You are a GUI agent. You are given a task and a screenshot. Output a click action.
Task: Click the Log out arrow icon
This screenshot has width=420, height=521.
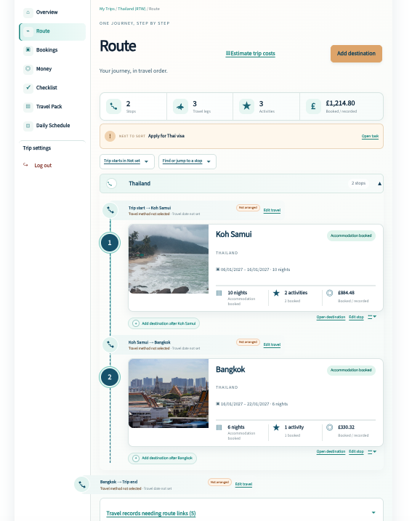pyautogui.click(x=25, y=165)
